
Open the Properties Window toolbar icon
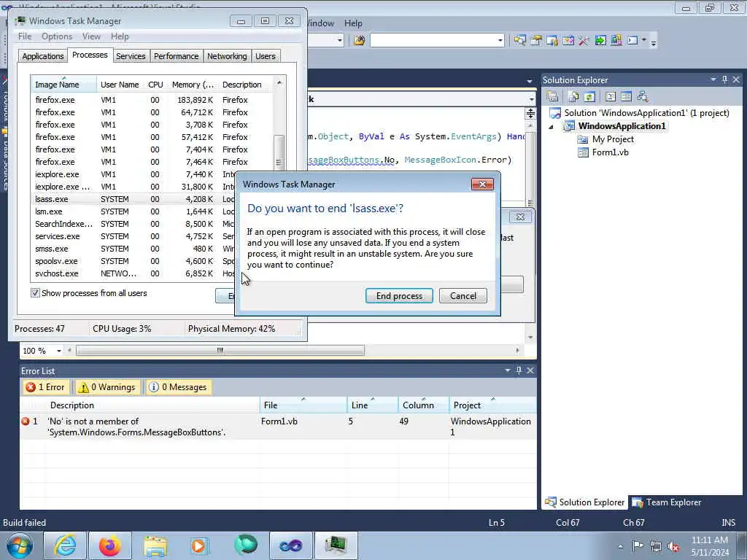pos(536,41)
